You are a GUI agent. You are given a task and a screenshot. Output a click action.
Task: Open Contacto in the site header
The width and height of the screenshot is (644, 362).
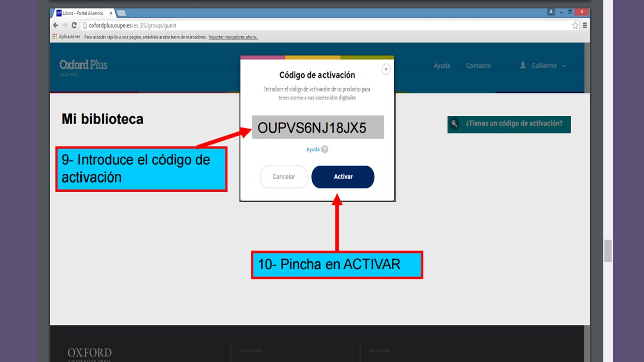point(478,66)
